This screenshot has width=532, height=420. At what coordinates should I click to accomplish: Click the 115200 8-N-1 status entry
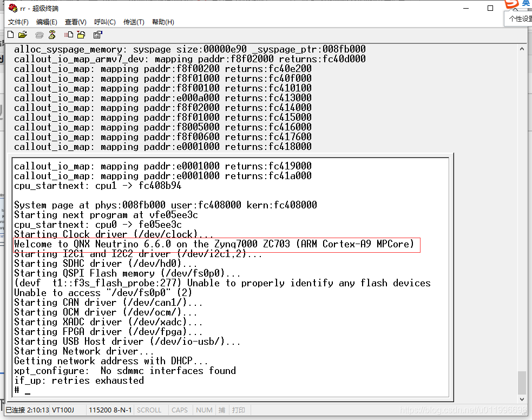[110, 410]
